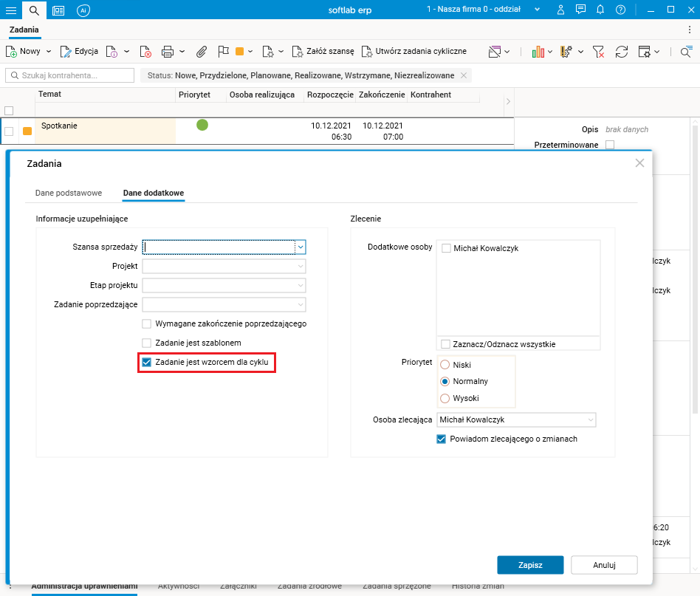Select Normalny priority
The image size is (700, 596).
(x=445, y=381)
